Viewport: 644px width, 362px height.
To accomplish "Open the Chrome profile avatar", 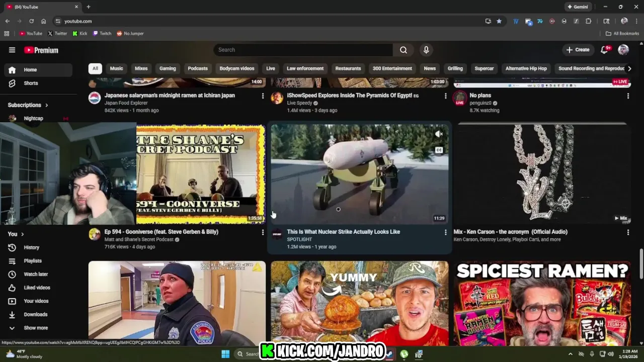I will pyautogui.click(x=624, y=21).
